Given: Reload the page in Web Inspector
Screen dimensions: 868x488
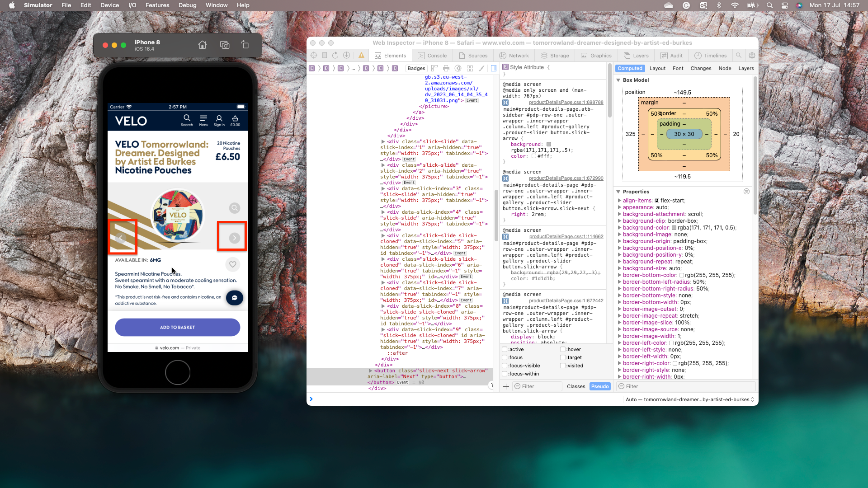Looking at the screenshot, I should tap(335, 56).
